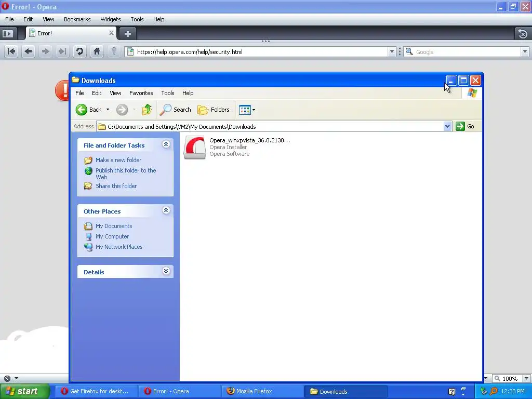
Task: Click Opera's fast forward button
Action: click(x=62, y=51)
